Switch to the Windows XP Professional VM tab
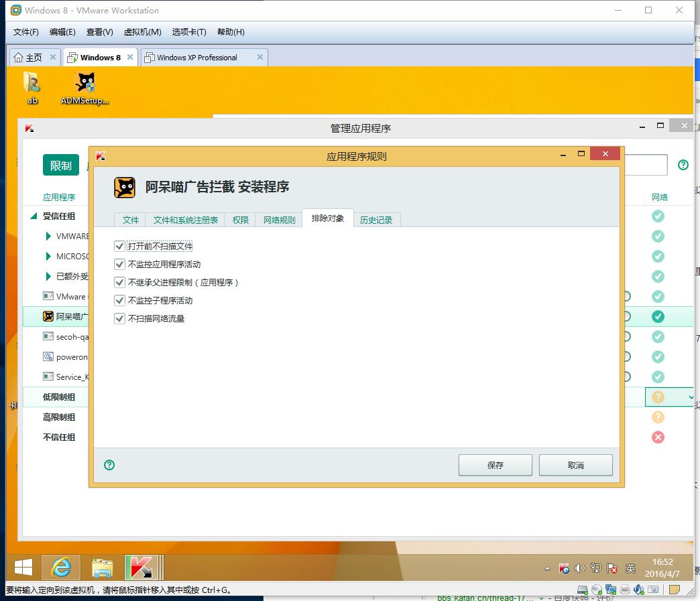Image resolution: width=700 pixels, height=601 pixels. tap(197, 58)
